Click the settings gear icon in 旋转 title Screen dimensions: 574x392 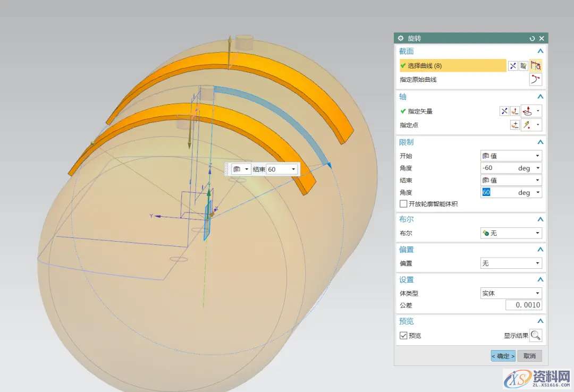coord(401,39)
